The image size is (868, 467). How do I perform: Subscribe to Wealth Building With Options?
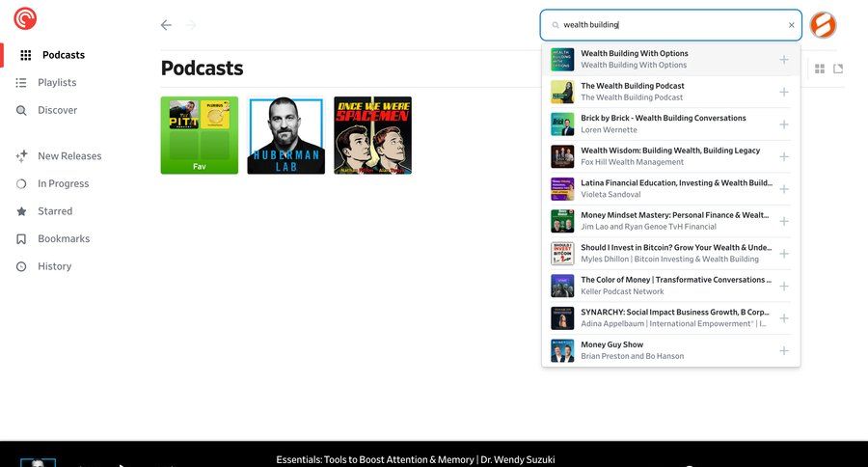tap(784, 59)
